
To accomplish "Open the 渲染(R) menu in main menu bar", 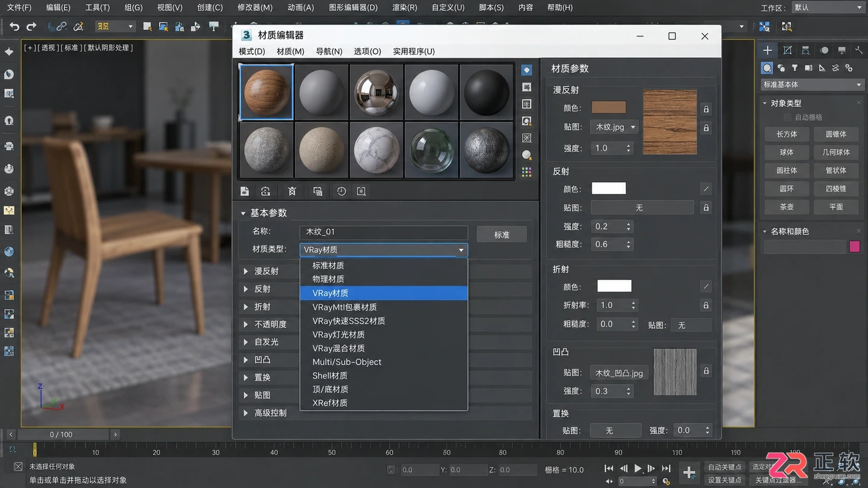I will click(404, 7).
